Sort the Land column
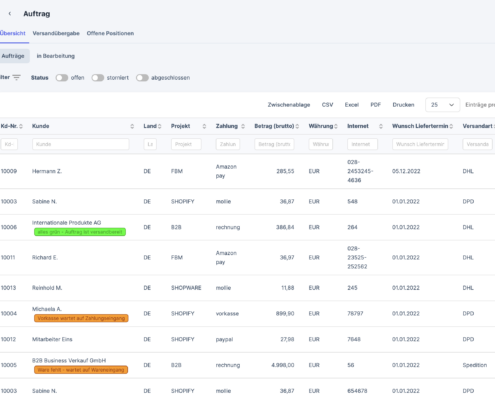 159,126
